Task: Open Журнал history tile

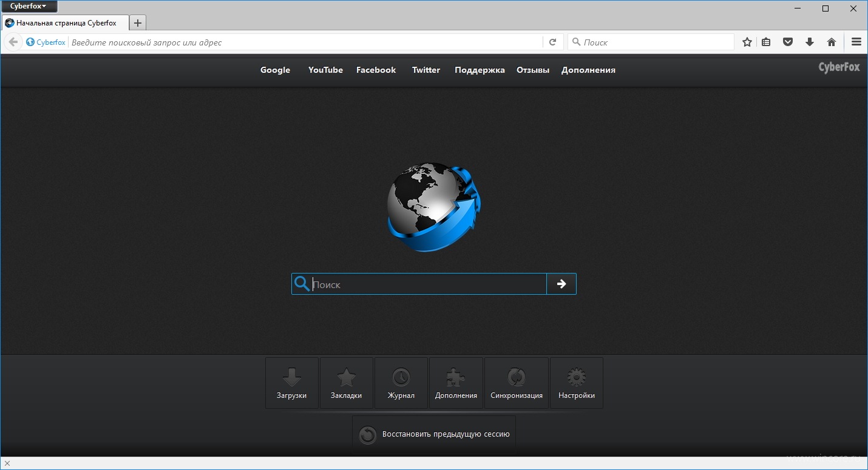Action: [401, 383]
